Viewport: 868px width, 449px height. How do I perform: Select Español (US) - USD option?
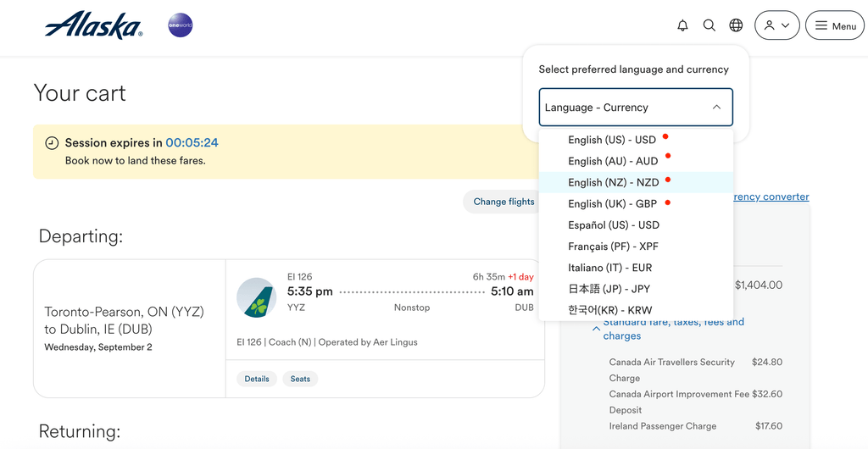coord(636,225)
